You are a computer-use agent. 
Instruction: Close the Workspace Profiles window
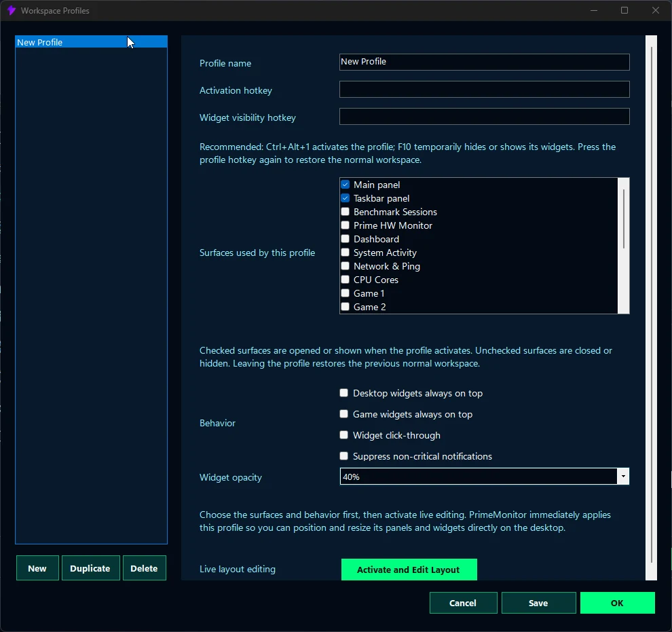pyautogui.click(x=656, y=10)
